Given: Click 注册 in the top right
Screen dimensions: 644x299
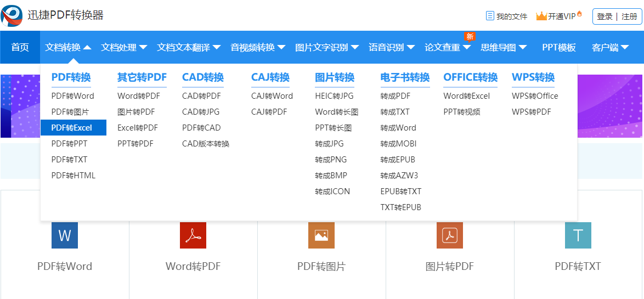Looking at the screenshot, I should pos(630,16).
